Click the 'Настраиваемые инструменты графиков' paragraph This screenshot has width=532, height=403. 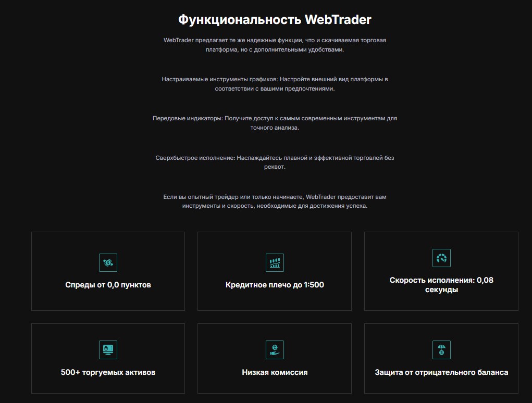coord(275,84)
